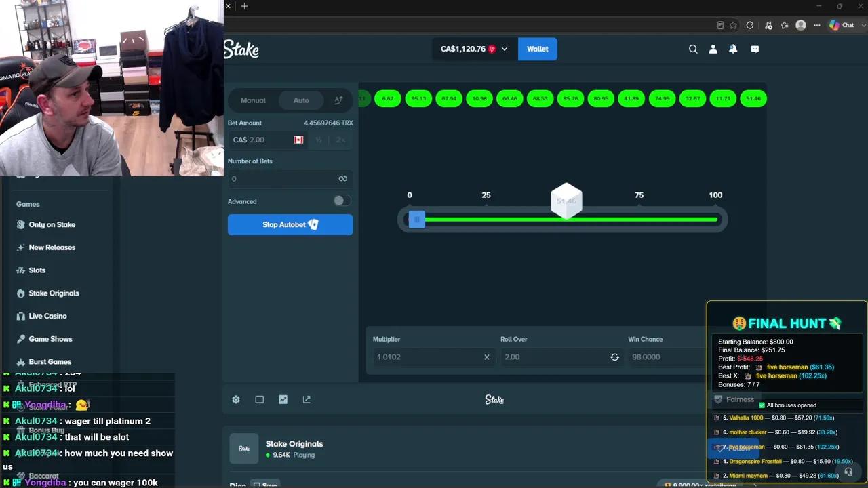Screen dimensions: 868x488
Task: Click the Bet Amount input field
Action: click(x=267, y=140)
